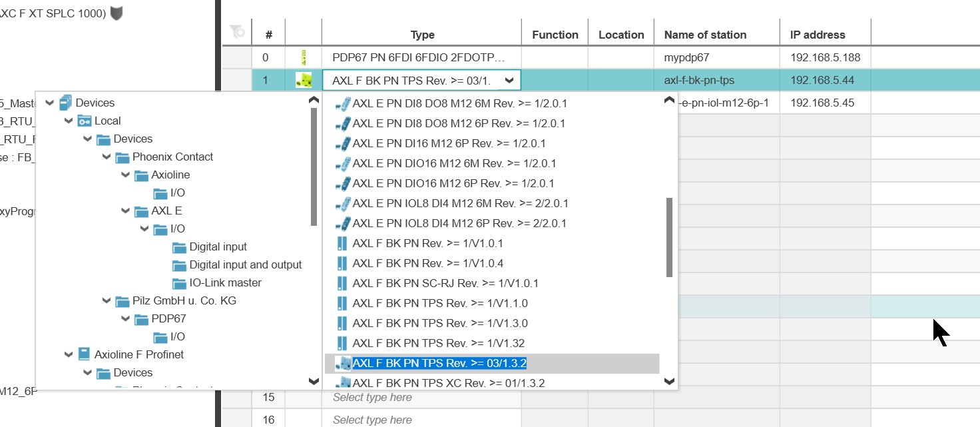Click the device list scrollbar thumb
The height and width of the screenshot is (427, 980).
670,237
